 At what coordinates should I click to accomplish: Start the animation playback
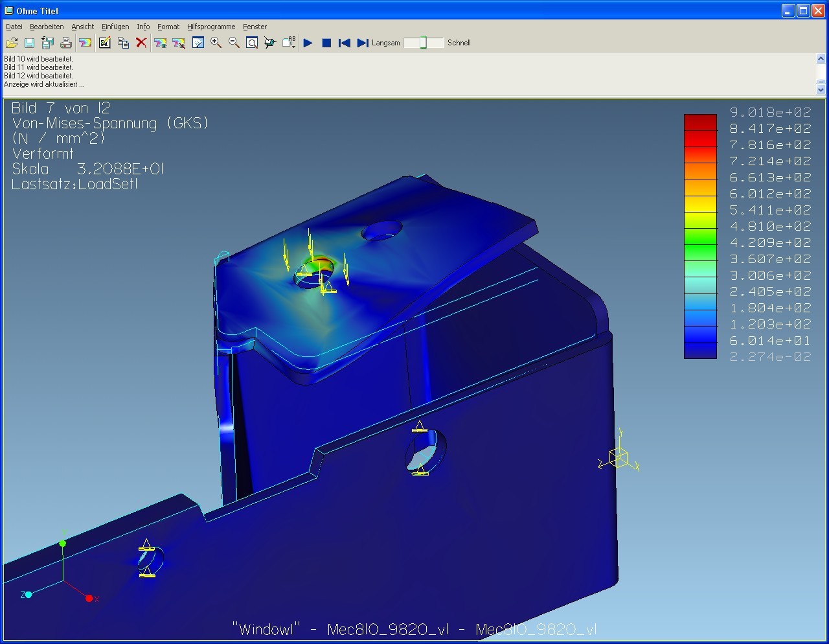(x=308, y=43)
